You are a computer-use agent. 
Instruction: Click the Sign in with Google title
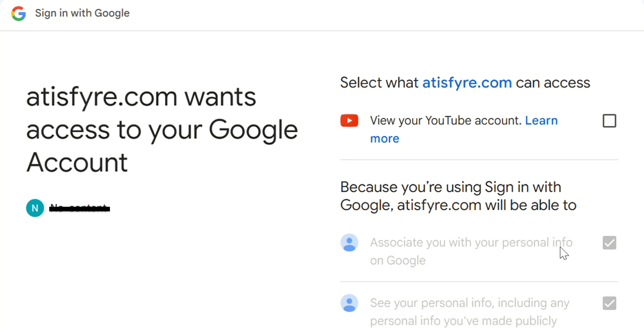82,13
